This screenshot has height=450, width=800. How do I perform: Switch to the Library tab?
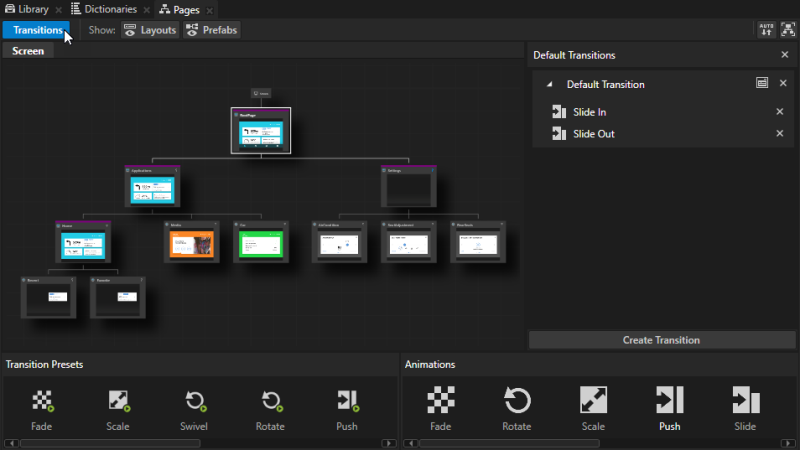pyautogui.click(x=32, y=9)
